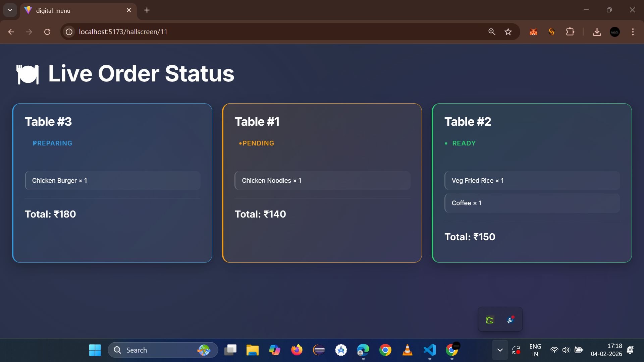View site information icon in address bar

click(69, 32)
